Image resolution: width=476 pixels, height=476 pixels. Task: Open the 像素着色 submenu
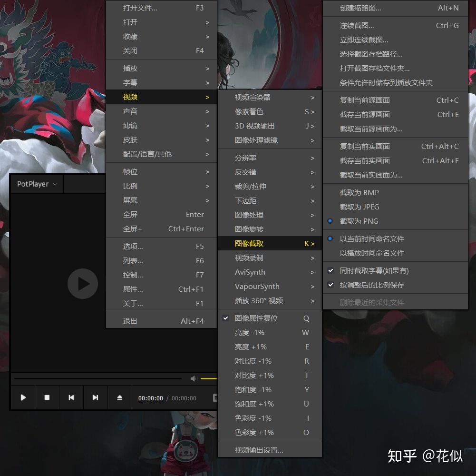(270, 112)
